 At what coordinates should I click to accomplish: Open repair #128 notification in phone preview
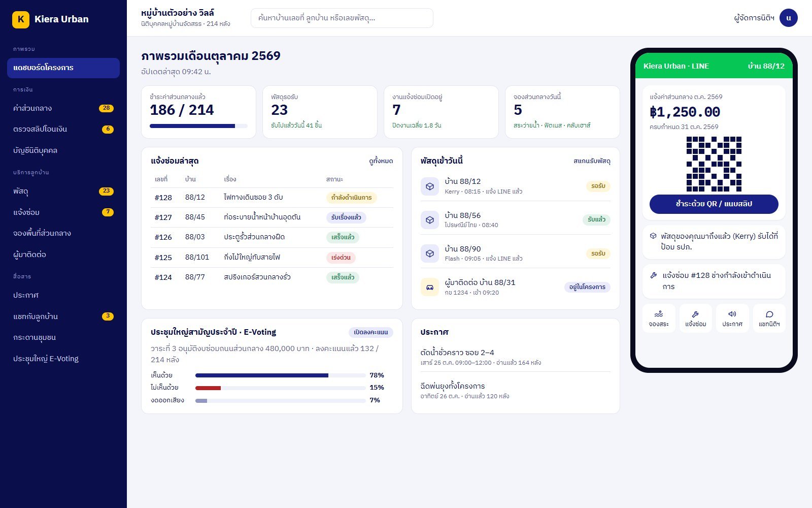714,281
